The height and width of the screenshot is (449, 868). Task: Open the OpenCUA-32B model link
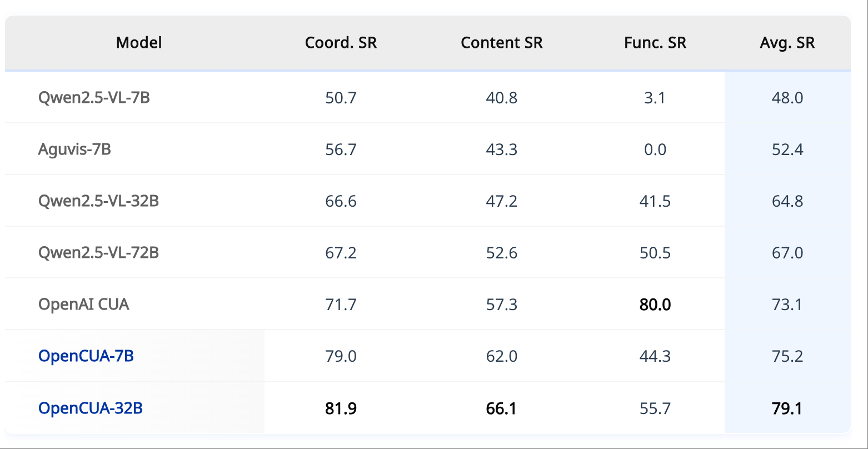click(91, 408)
